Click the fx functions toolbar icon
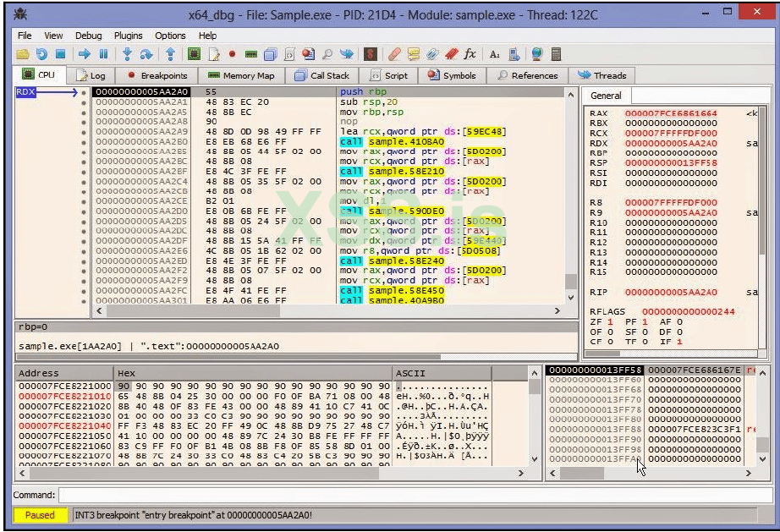Screen dimensions: 780x532 [470, 54]
